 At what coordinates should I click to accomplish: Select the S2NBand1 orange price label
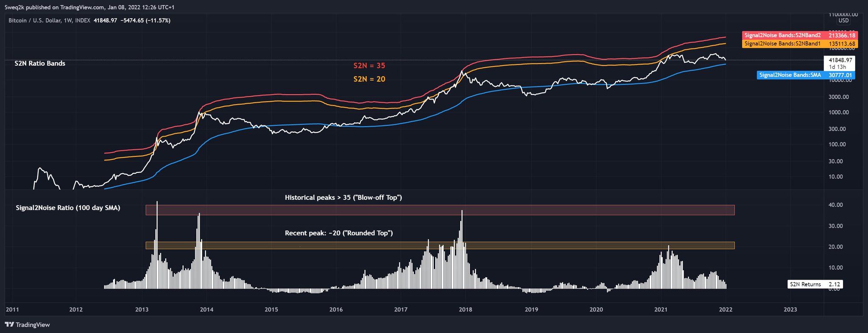click(800, 44)
